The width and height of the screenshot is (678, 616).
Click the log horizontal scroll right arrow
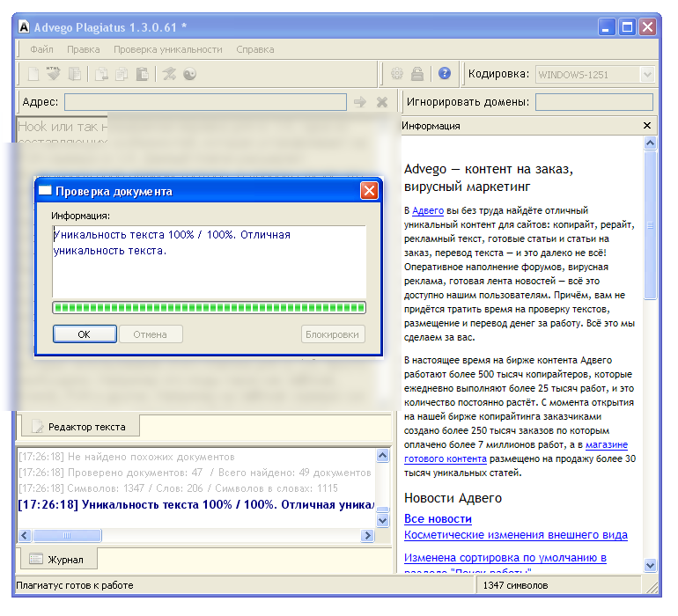(x=367, y=536)
